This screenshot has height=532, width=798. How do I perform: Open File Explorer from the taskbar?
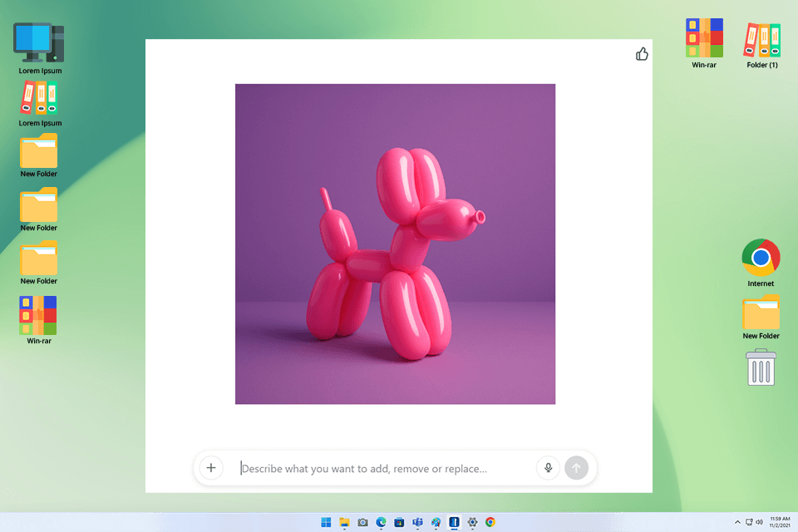[x=344, y=522]
